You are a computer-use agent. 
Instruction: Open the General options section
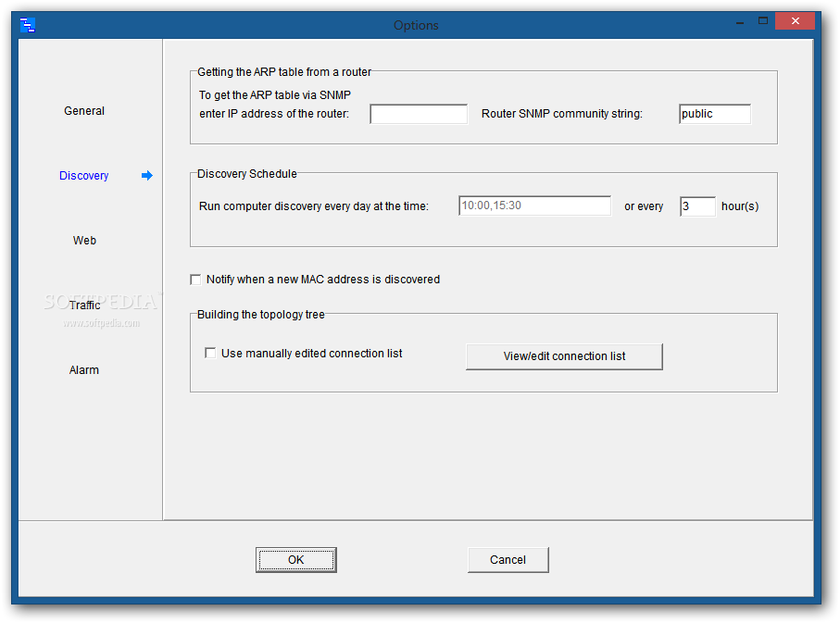(x=84, y=111)
